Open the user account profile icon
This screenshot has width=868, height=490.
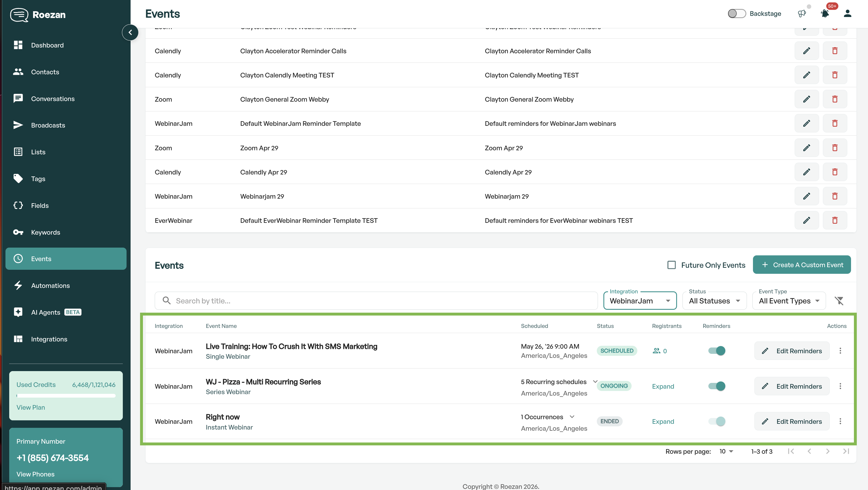coord(848,14)
